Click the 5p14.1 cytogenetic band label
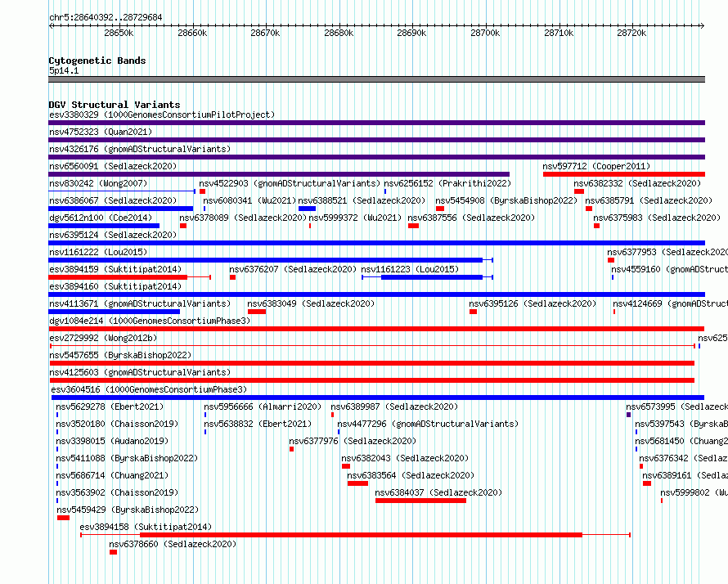 (64, 70)
